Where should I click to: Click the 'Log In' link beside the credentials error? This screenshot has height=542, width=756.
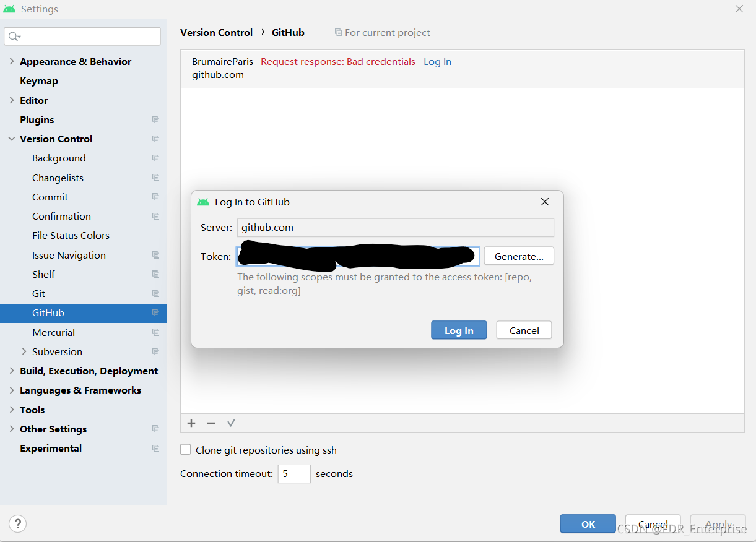pyautogui.click(x=437, y=61)
